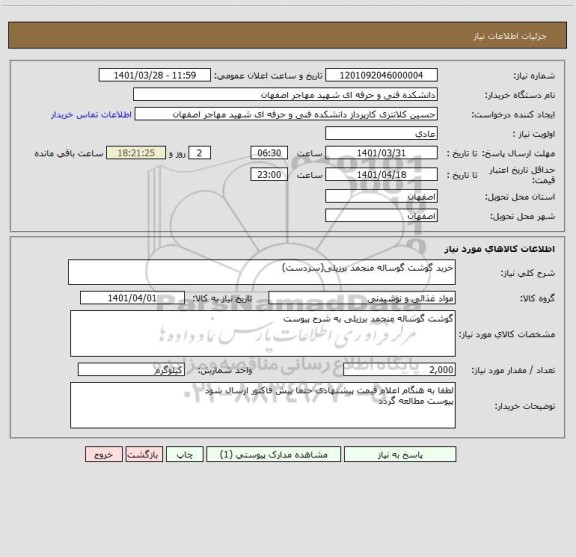Click the delivery province field اصفهان
The height and width of the screenshot is (557, 576).
tap(381, 196)
